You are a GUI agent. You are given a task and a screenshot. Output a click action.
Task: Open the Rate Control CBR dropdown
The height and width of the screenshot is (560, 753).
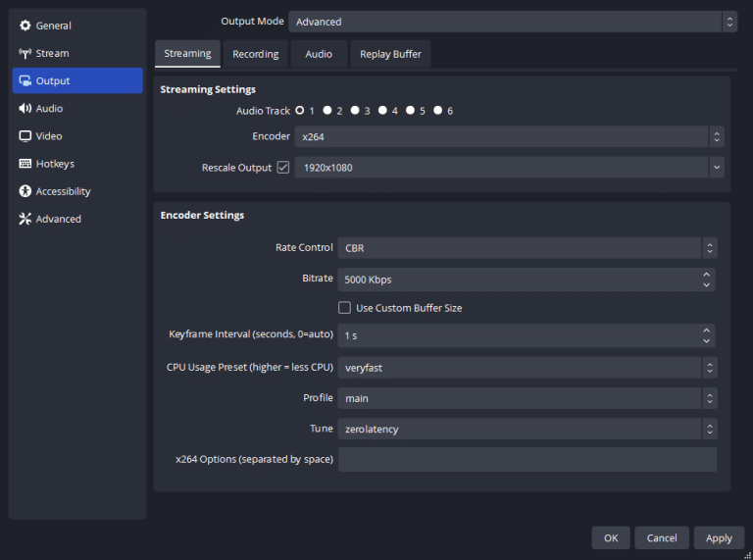point(527,248)
